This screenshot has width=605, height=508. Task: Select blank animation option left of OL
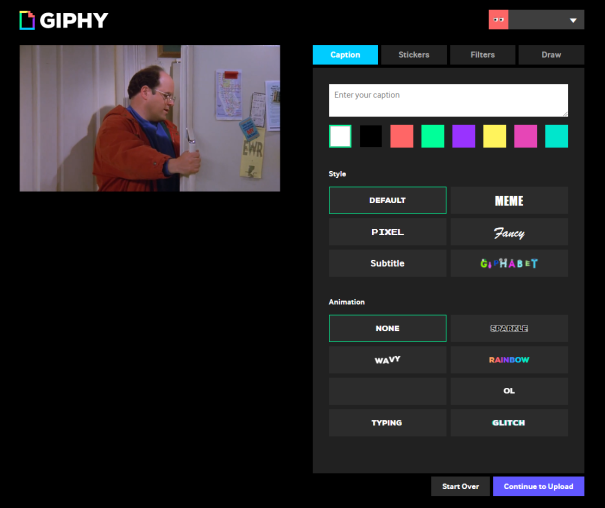pyautogui.click(x=388, y=391)
